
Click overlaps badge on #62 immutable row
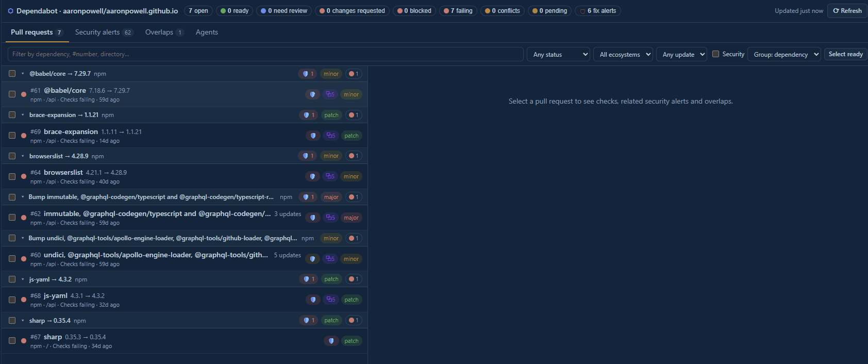coord(330,218)
